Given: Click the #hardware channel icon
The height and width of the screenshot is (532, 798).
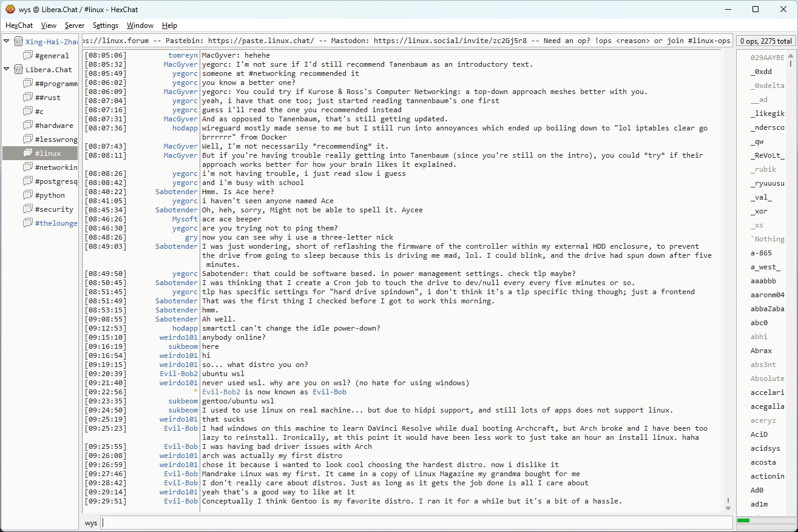Looking at the screenshot, I should click(x=28, y=126).
